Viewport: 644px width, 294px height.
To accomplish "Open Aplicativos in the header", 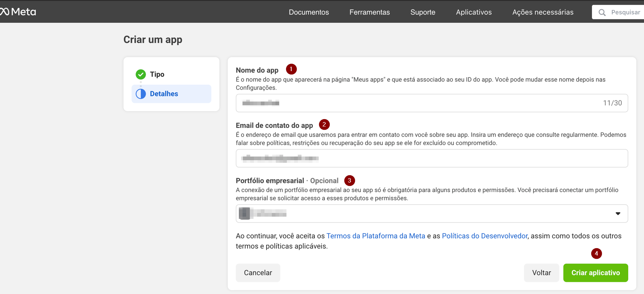I will 474,12.
